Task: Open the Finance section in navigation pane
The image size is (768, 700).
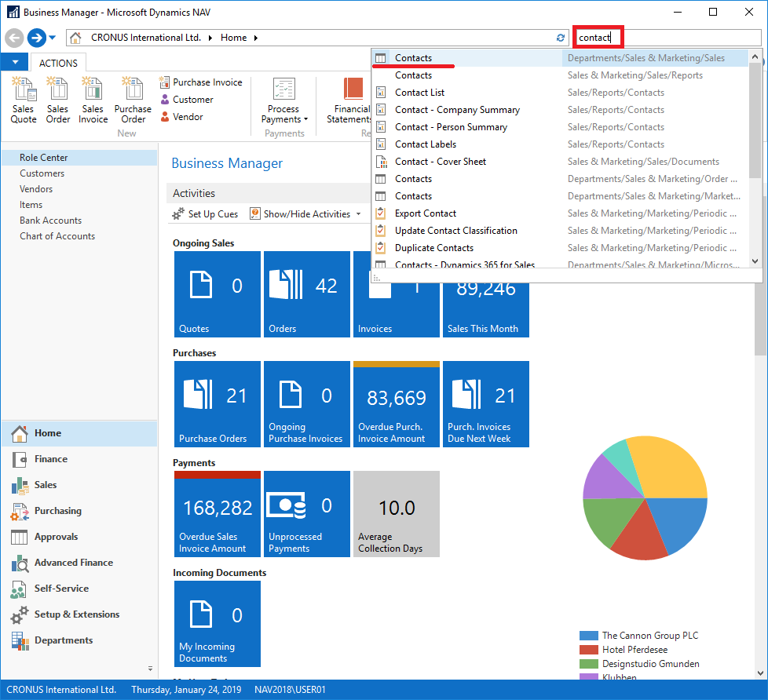Action: pyautogui.click(x=79, y=459)
